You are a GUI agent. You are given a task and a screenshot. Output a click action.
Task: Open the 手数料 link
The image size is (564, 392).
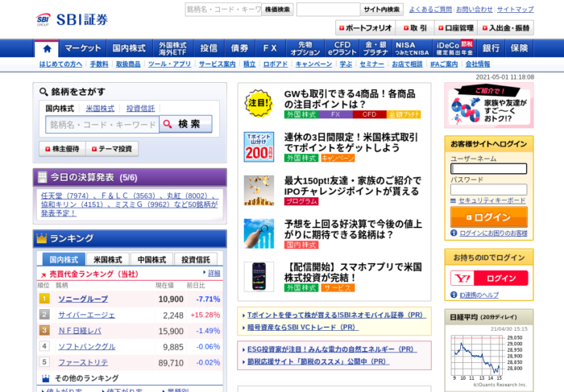click(99, 64)
